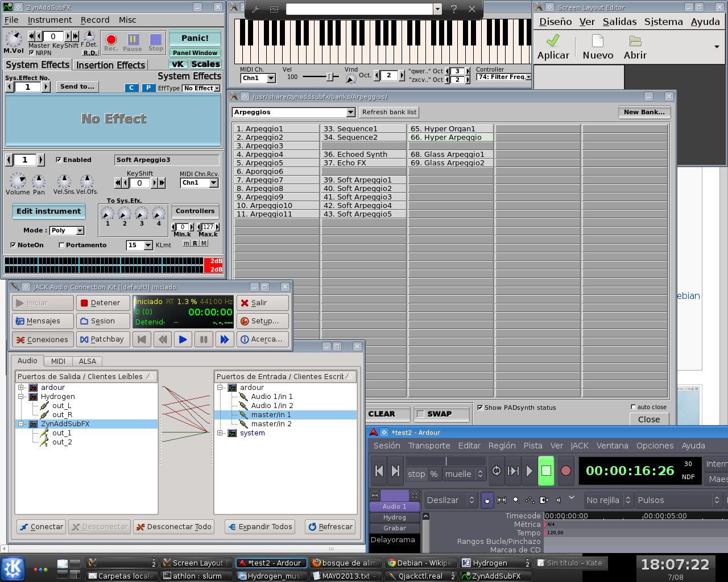The width and height of the screenshot is (728, 582).
Task: Fast-forward the JACK transport
Action: [x=224, y=339]
